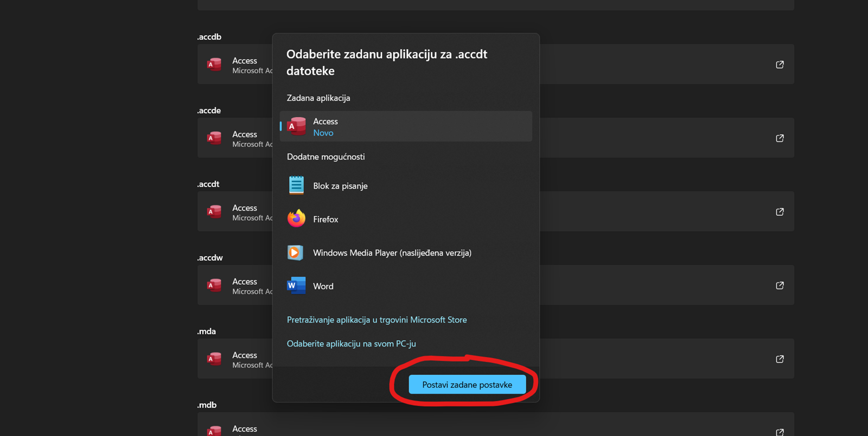Click the Access icon in the .mda row

tap(214, 358)
